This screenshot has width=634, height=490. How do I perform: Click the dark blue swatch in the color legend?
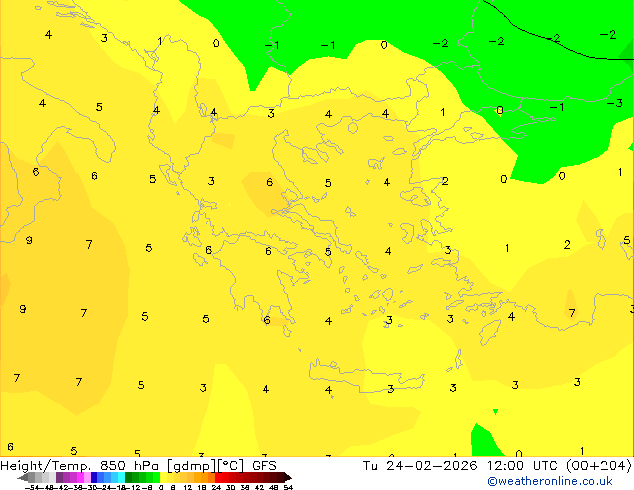click(94, 478)
